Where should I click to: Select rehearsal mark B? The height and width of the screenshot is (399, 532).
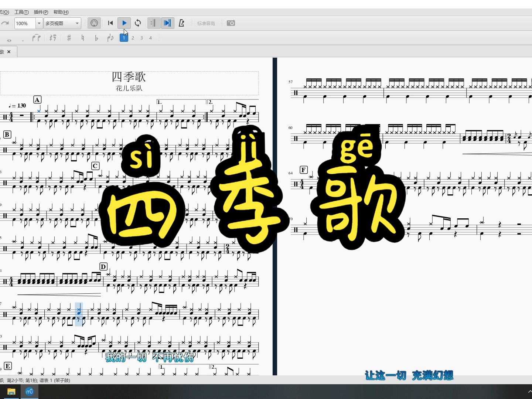7,134
